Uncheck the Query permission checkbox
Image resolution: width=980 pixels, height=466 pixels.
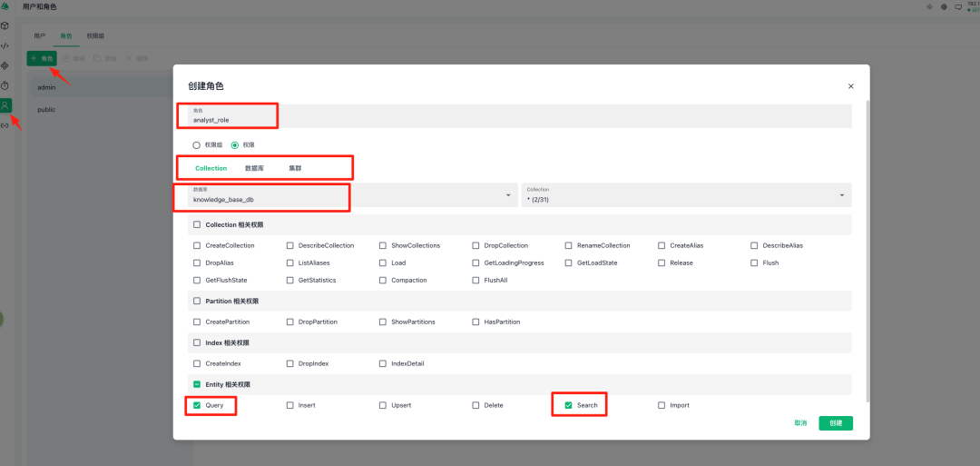tap(197, 405)
